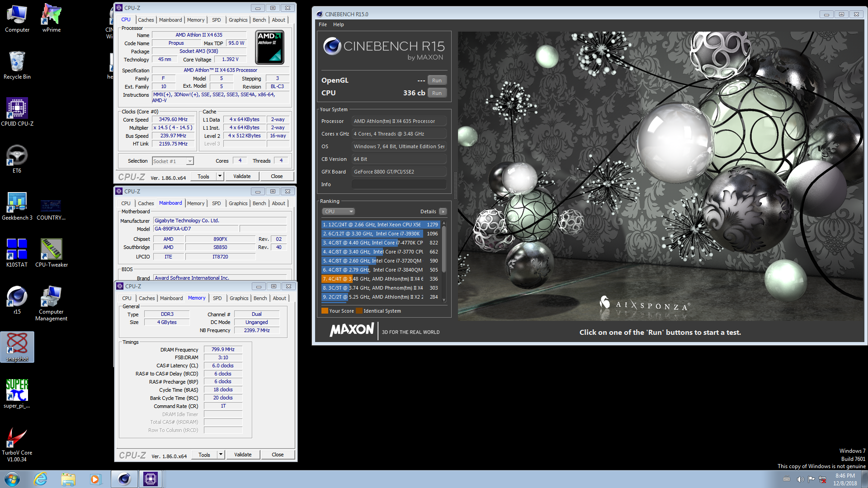Expand the ranking Details arrow
This screenshot has width=868, height=488.
click(x=443, y=211)
